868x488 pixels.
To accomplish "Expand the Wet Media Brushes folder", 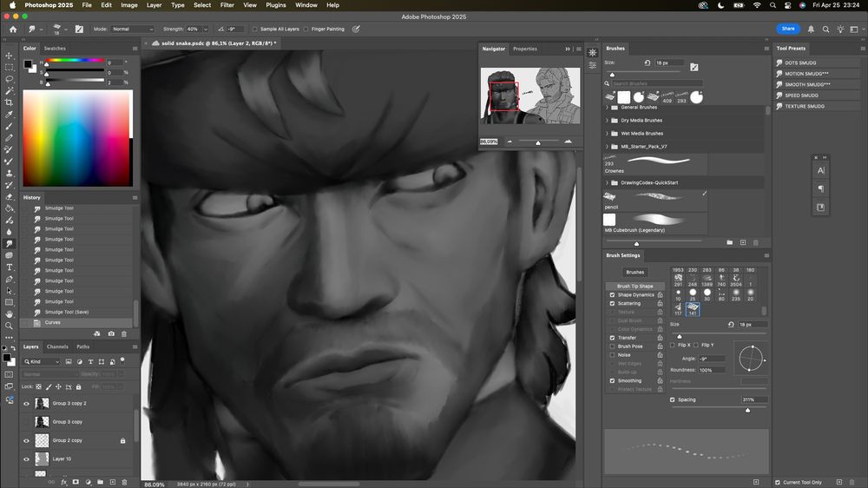I will click(x=608, y=134).
